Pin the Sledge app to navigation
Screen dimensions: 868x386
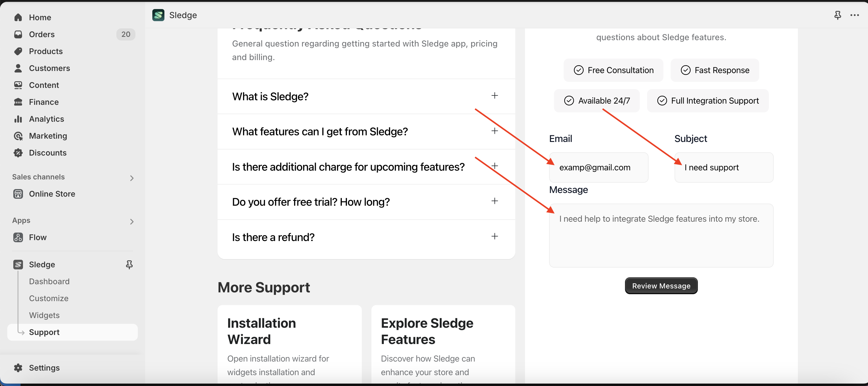click(129, 265)
